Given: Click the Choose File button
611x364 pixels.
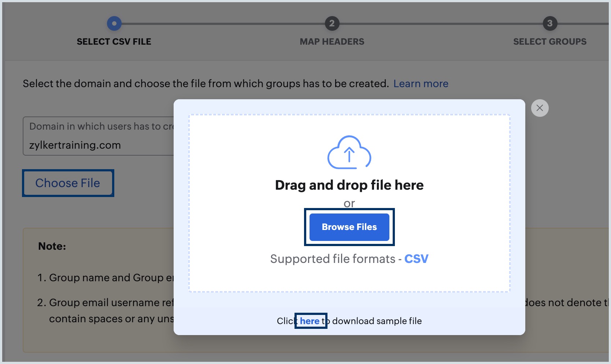Looking at the screenshot, I should (x=68, y=183).
